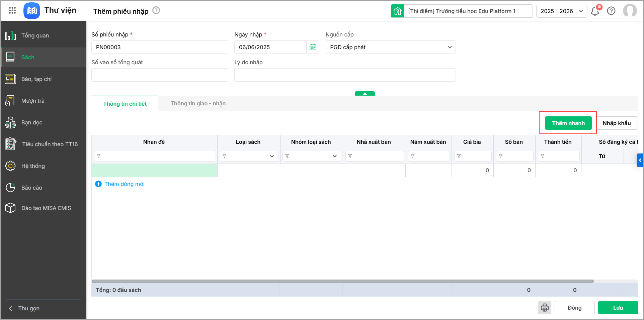644x320 pixels.
Task: Focus Số vào sổ tổng quát field
Action: tap(160, 75)
